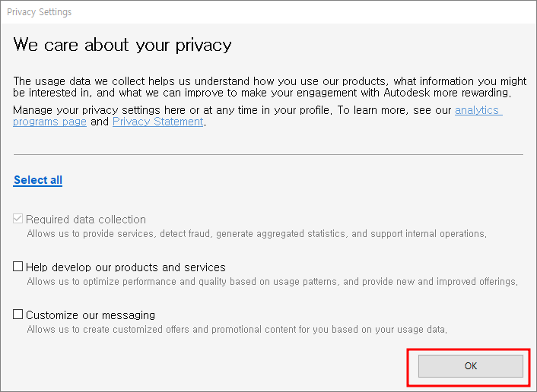Follow the 'programs page' link text

click(x=49, y=122)
